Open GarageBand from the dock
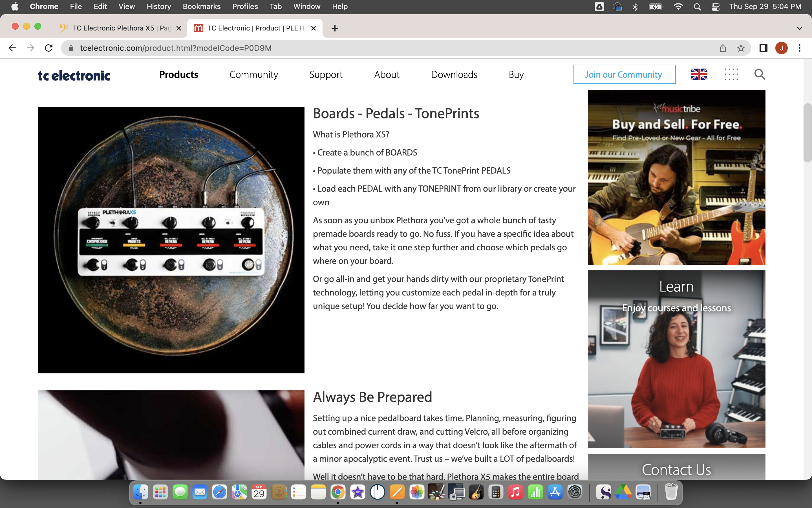Screen dimensions: 812x508 476,492
